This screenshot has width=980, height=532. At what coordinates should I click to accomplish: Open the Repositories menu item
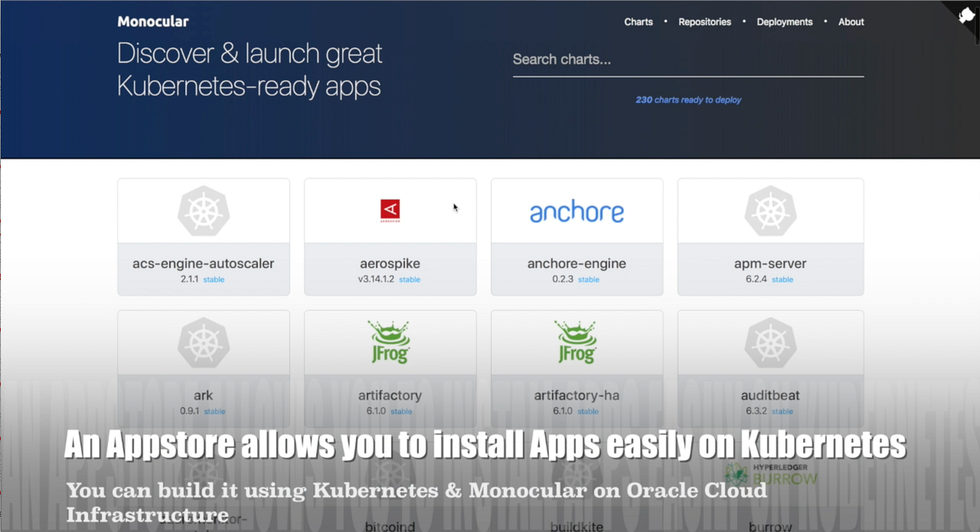click(704, 22)
